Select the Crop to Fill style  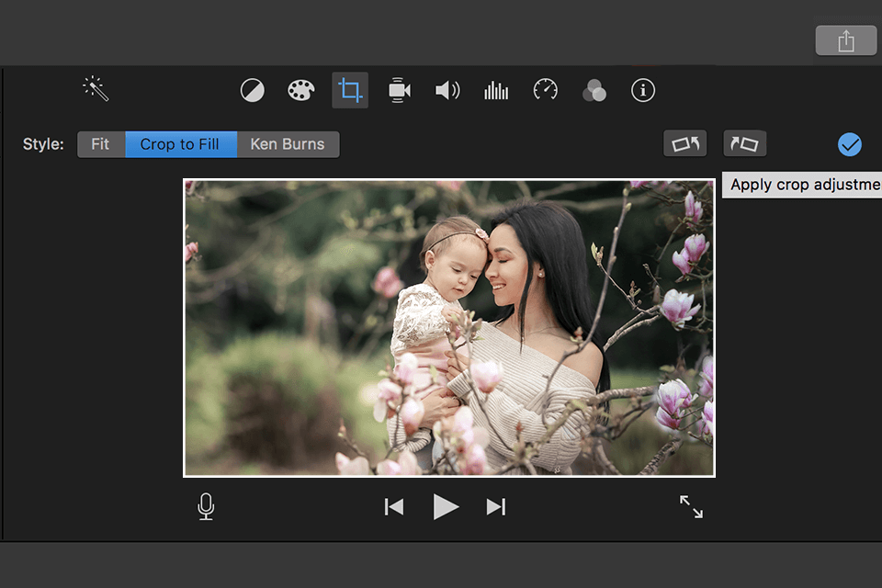pos(180,144)
